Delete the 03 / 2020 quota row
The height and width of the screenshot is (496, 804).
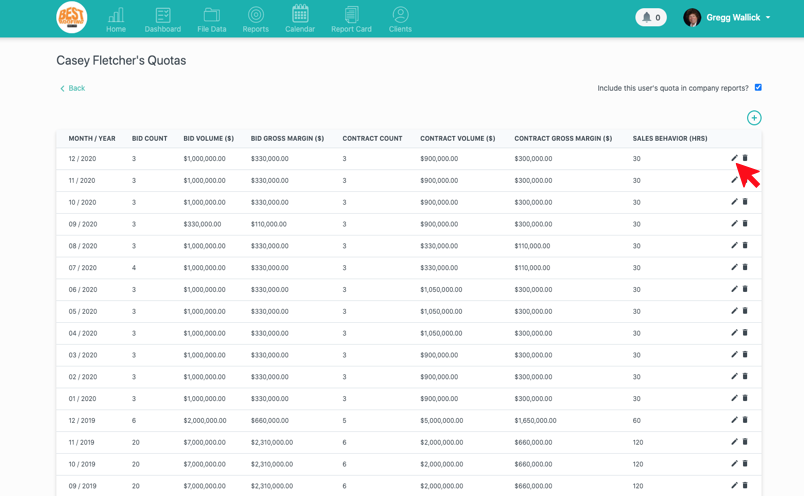click(745, 354)
